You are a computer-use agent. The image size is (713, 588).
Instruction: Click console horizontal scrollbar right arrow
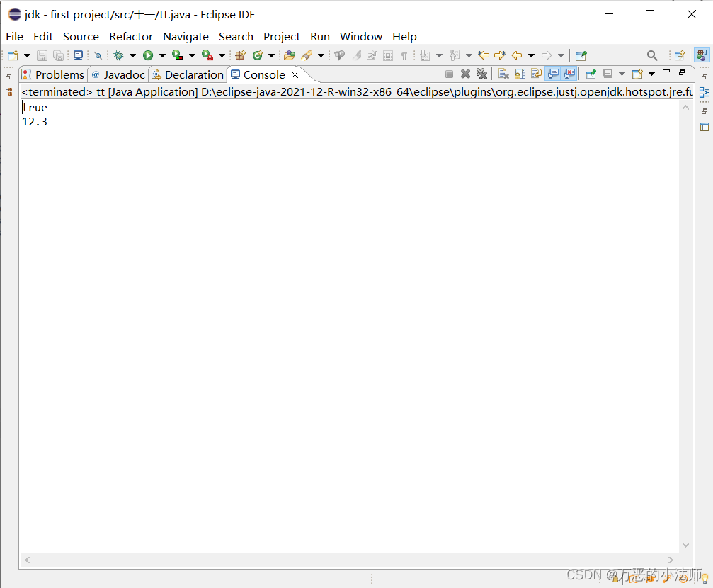point(671,560)
